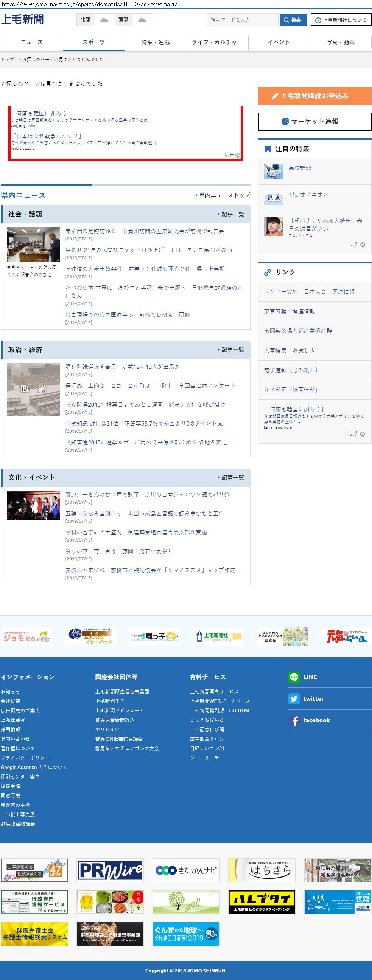The image size is (372, 980).
Task: Click the 南部 weather cloud icon
Action: tap(142, 20)
